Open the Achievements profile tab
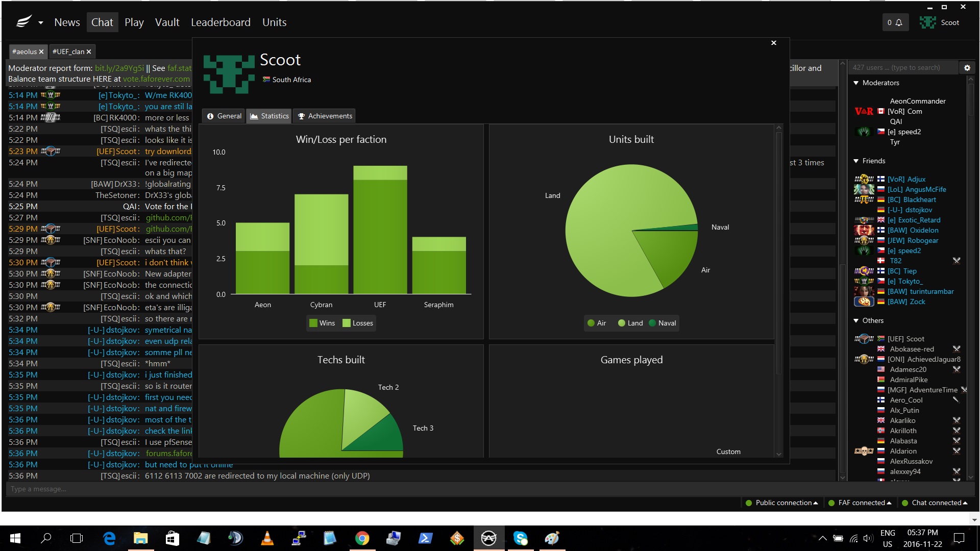The image size is (980, 551). tap(325, 116)
